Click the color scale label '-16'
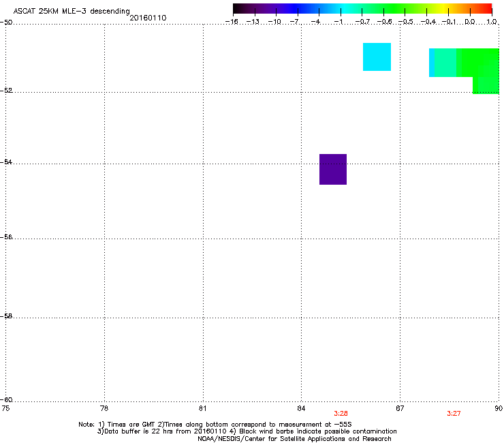 pyautogui.click(x=232, y=22)
